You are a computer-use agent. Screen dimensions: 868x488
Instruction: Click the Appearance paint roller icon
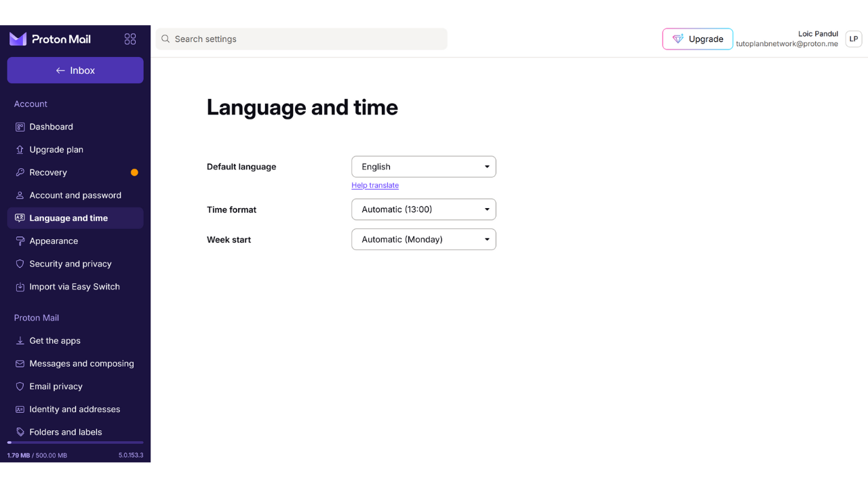(x=20, y=241)
